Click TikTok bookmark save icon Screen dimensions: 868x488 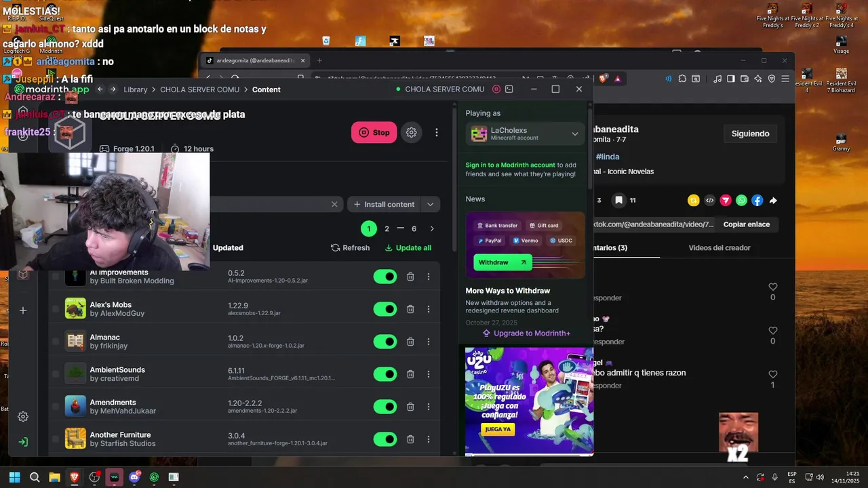click(618, 200)
